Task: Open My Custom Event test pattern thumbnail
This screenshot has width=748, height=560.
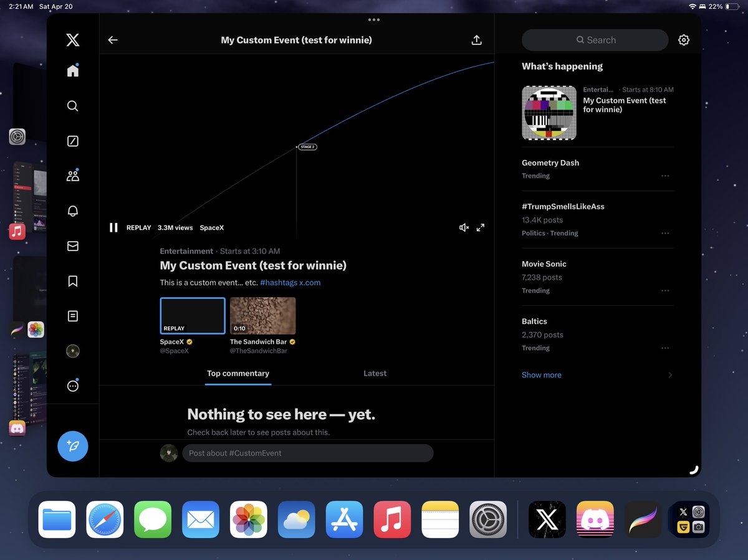Action: pyautogui.click(x=549, y=113)
